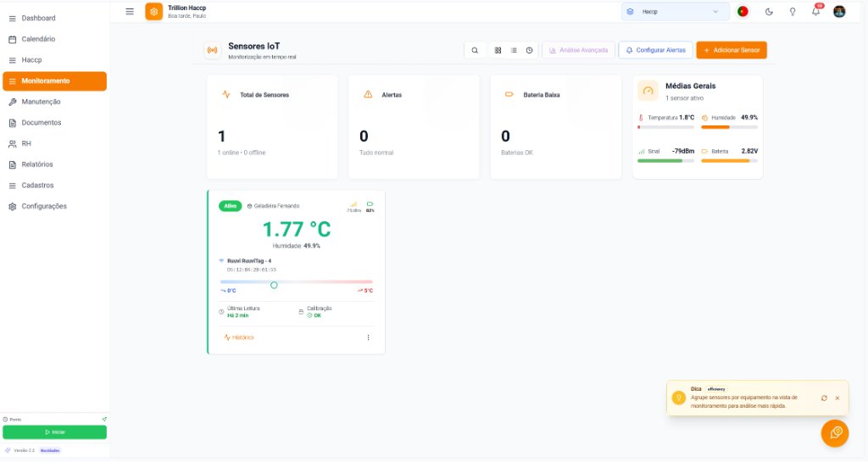Change language via the Portugal flag icon

point(743,12)
